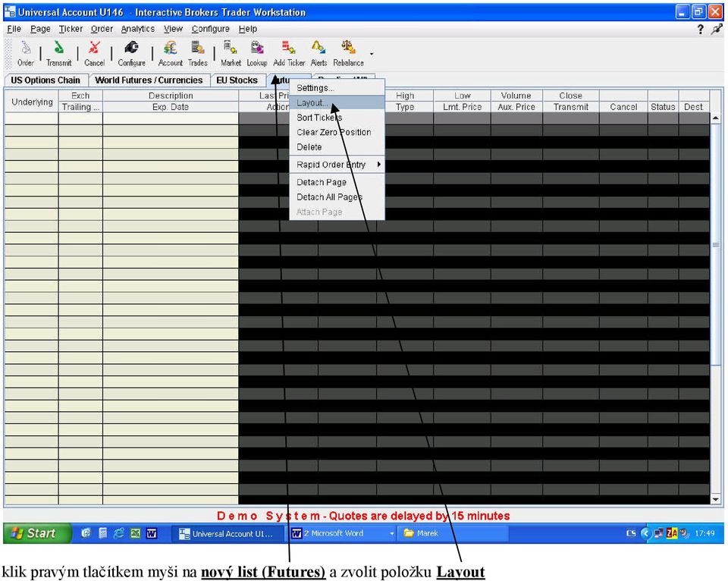Click the Transmit toolbar icon

click(x=59, y=53)
